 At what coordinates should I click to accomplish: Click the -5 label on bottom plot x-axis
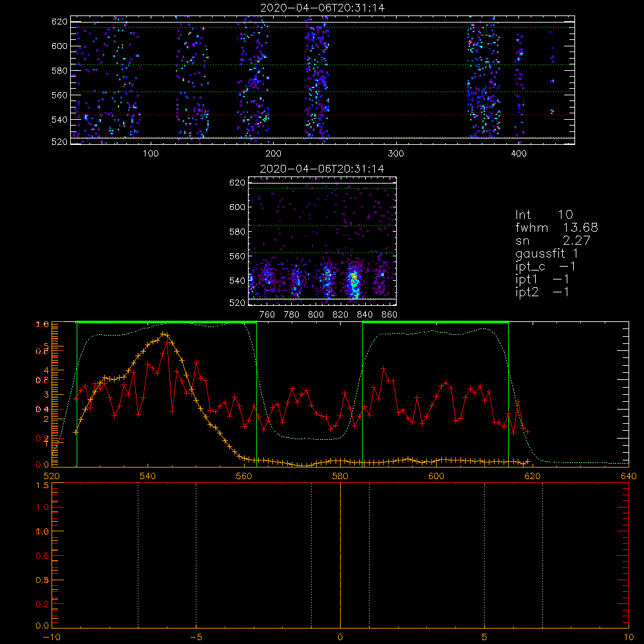pyautogui.click(x=196, y=637)
